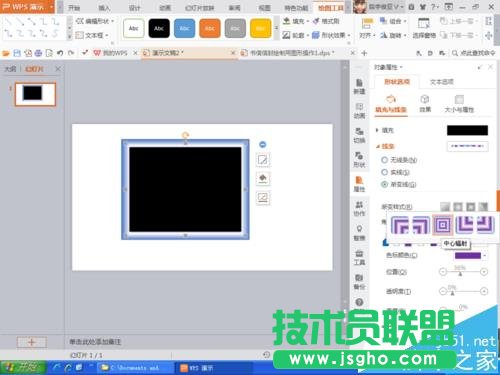Click the WPS 演示 application menu button

pos(27,7)
